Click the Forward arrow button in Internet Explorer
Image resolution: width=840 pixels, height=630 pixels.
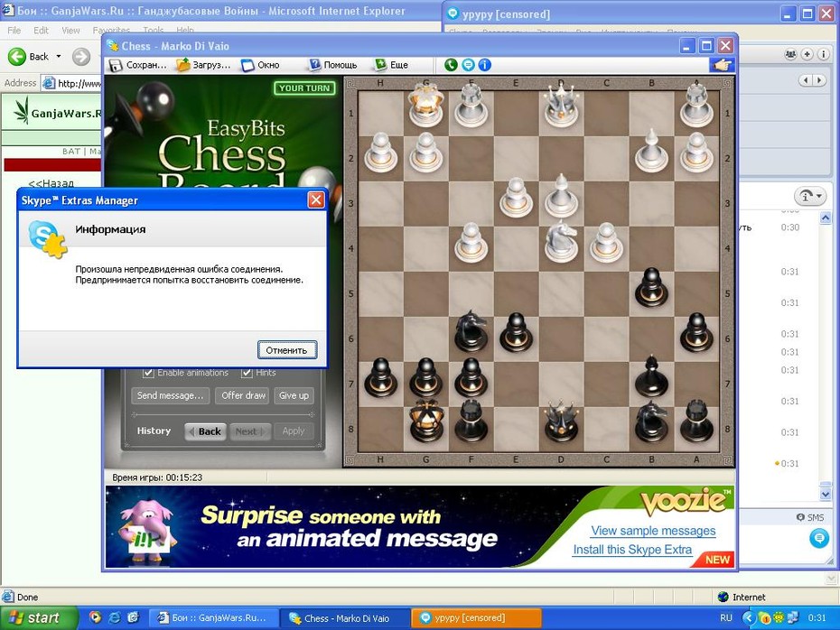click(x=81, y=56)
